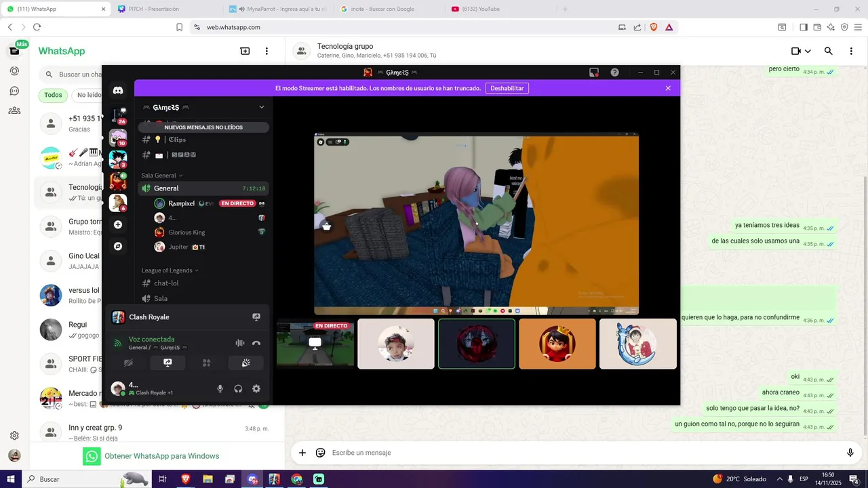Viewport: 868px width, 488px height.
Task: Expand G∆mers Discord server dropdown
Action: 262,107
